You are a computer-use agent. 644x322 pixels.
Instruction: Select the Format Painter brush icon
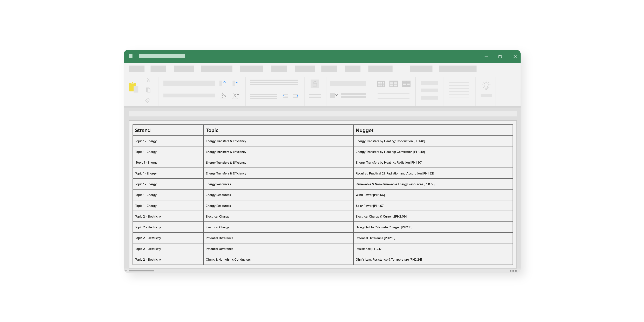[x=148, y=100]
